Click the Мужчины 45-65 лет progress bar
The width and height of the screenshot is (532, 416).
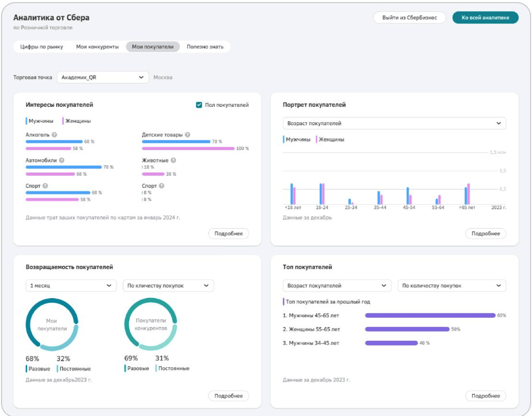click(430, 315)
